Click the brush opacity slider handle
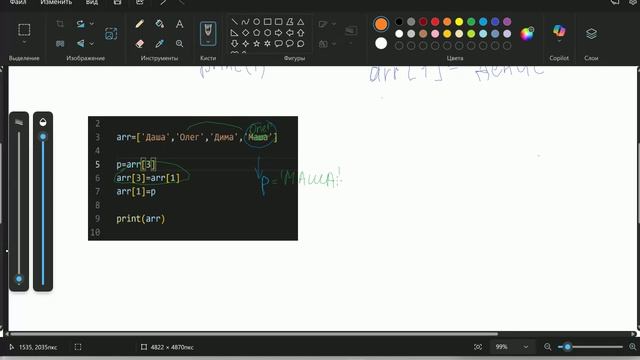The height and width of the screenshot is (360, 640). (x=43, y=137)
